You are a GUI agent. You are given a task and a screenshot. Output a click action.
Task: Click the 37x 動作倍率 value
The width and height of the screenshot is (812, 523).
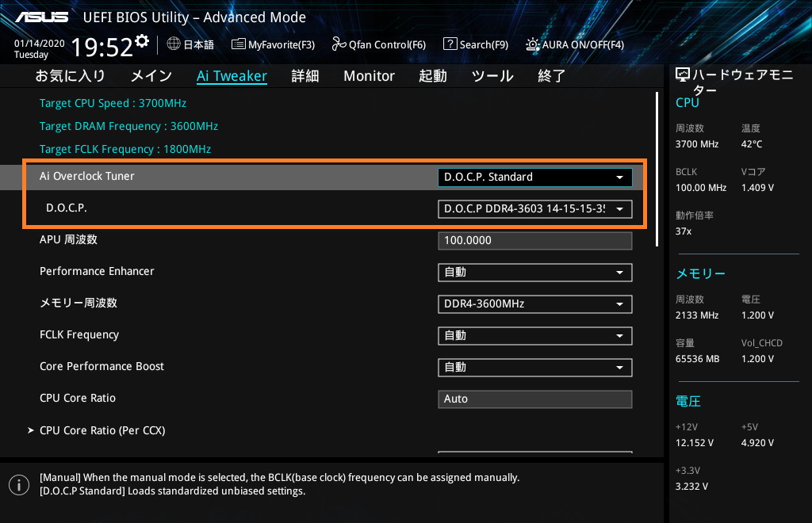(x=684, y=231)
